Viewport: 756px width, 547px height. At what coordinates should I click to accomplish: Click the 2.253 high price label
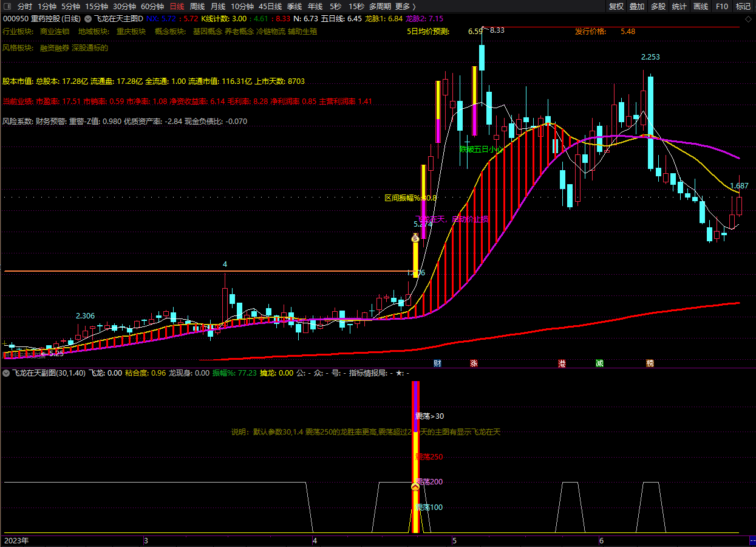click(x=650, y=57)
